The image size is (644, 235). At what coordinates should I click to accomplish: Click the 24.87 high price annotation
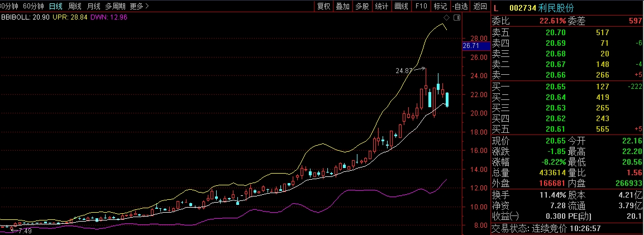click(404, 70)
